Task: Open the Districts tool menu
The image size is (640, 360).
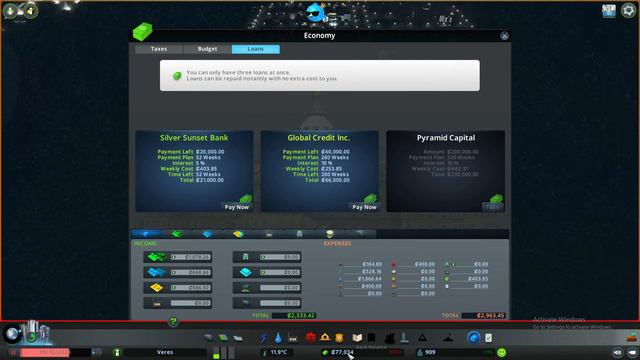Action: point(238,338)
